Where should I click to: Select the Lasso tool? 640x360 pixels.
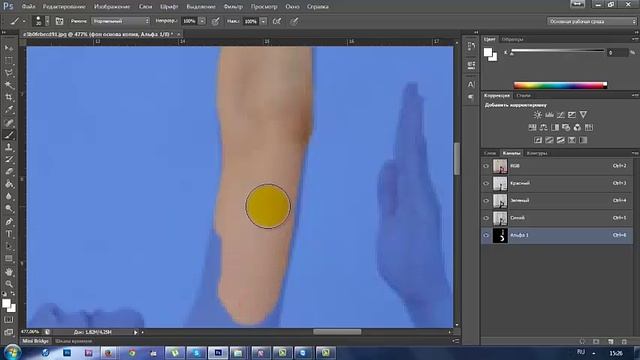pyautogui.click(x=9, y=73)
